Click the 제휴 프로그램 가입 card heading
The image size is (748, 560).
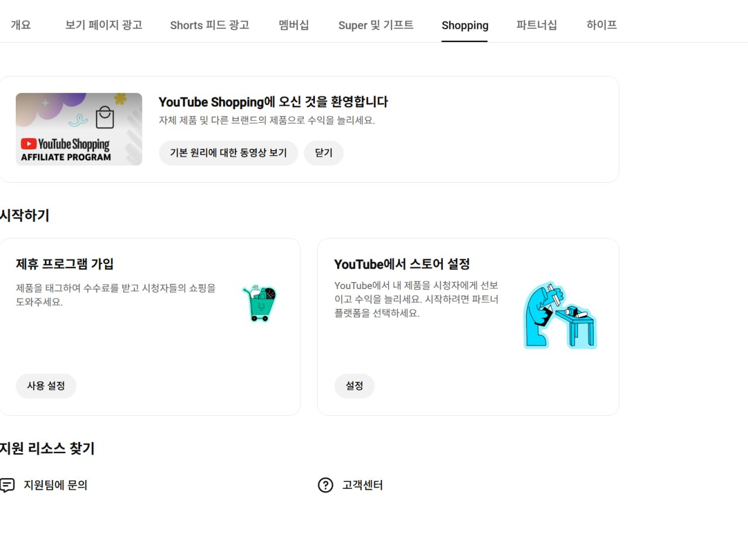click(65, 264)
